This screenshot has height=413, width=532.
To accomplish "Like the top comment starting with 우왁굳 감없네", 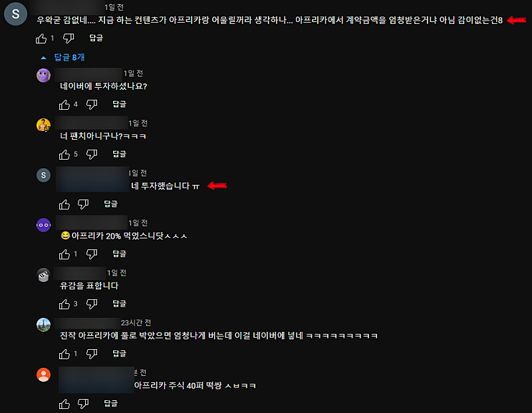I will pyautogui.click(x=41, y=39).
